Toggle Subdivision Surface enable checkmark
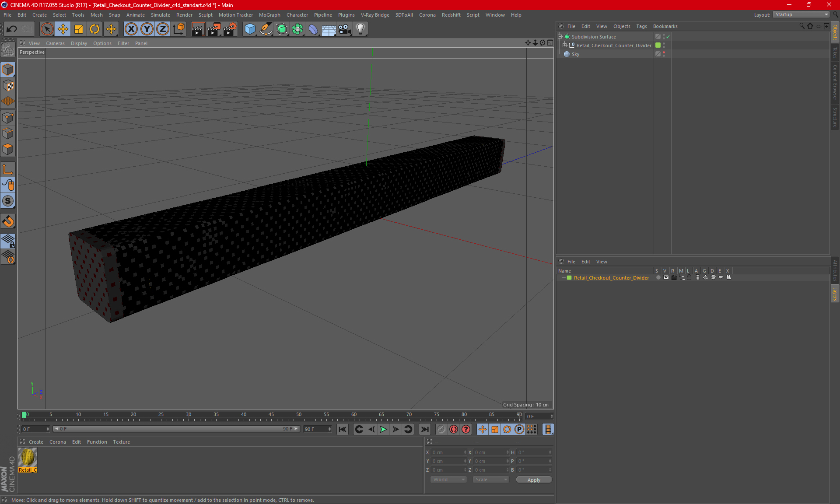The width and height of the screenshot is (840, 504). 668,37
